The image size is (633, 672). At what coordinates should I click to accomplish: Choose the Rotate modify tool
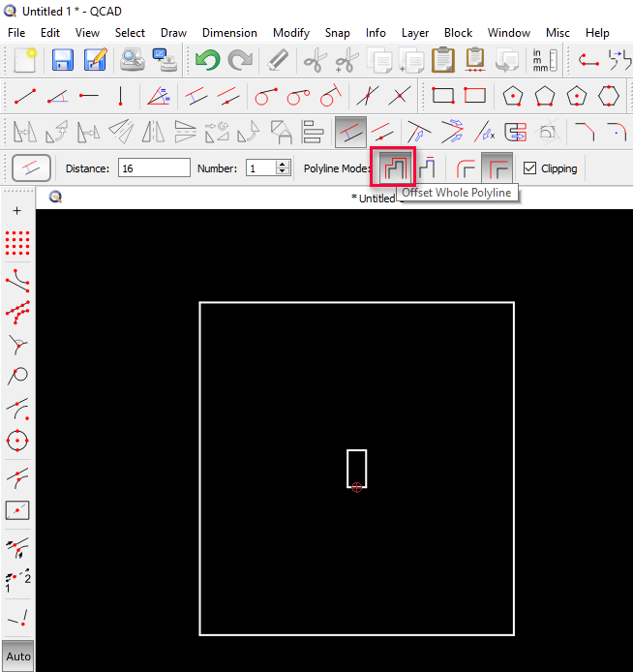point(56,132)
